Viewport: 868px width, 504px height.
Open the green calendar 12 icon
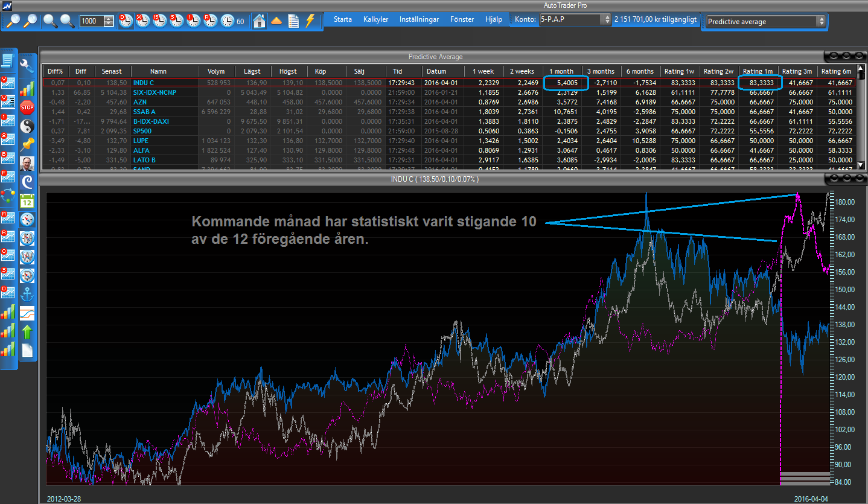(27, 201)
